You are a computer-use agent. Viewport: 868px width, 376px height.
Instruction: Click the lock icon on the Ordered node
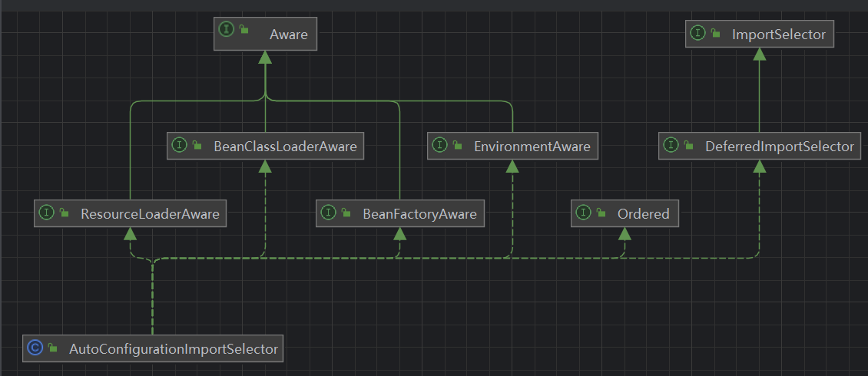[601, 214]
